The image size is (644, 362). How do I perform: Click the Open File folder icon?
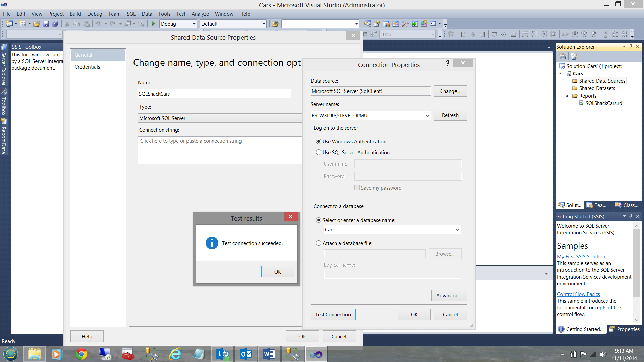37,24
